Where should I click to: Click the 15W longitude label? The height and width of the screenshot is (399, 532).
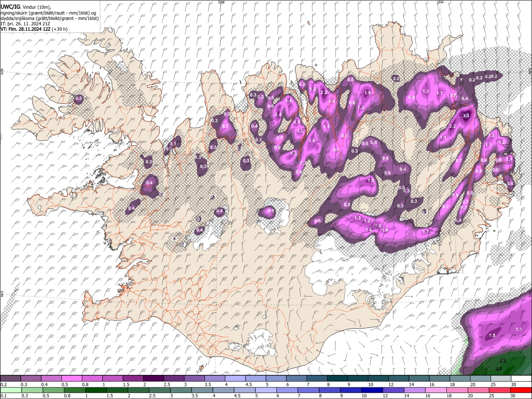(440, 2)
